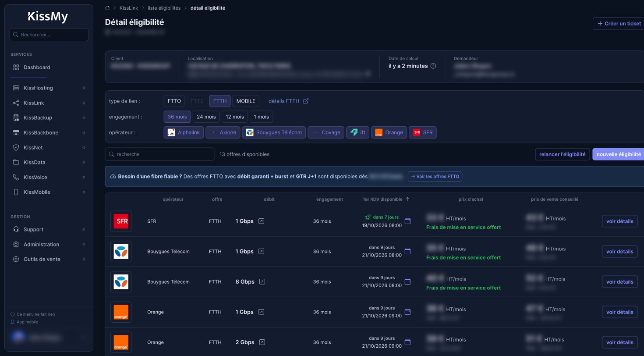This screenshot has width=644, height=356.
Task: Choose 12 mois engagement
Action: pyautogui.click(x=235, y=117)
